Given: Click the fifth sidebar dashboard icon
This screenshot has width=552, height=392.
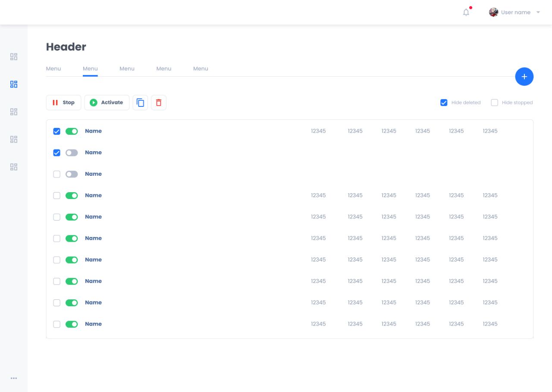Looking at the screenshot, I should point(14,167).
